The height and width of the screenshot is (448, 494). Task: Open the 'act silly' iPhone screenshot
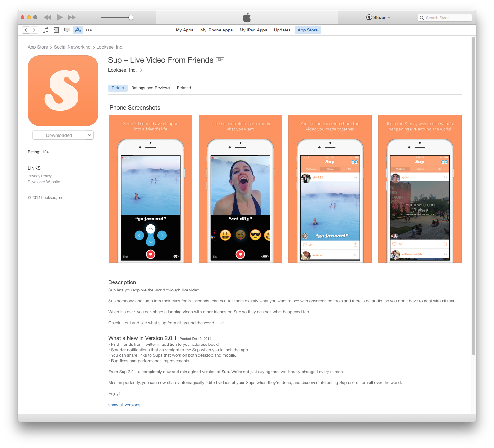pyautogui.click(x=240, y=189)
